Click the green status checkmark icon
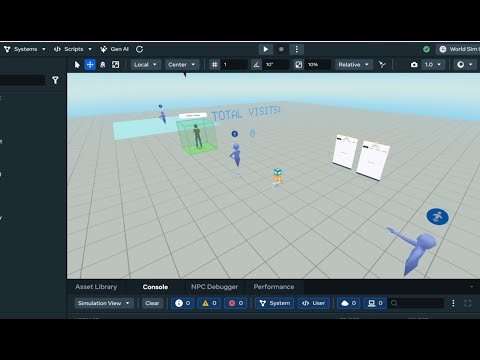480x360 pixels. (x=426, y=49)
